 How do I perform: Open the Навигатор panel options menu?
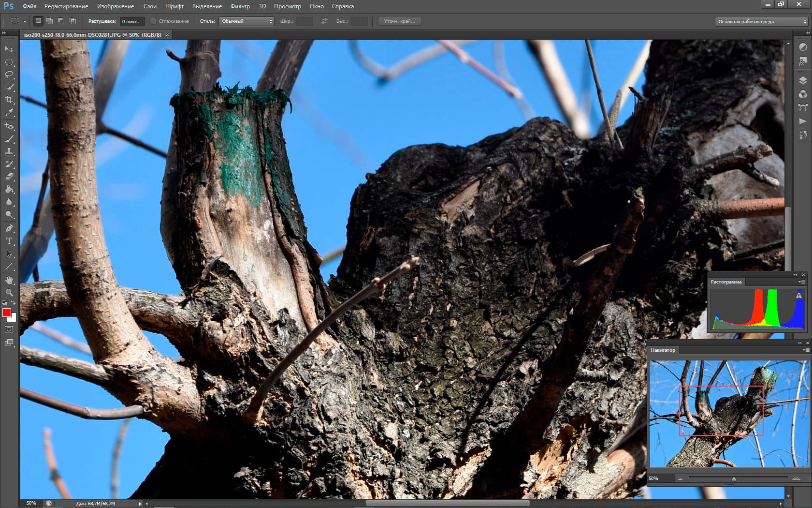[806, 350]
